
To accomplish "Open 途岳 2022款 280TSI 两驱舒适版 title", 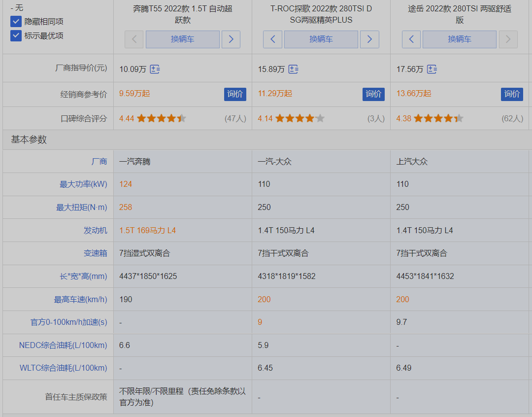I will pyautogui.click(x=460, y=14).
